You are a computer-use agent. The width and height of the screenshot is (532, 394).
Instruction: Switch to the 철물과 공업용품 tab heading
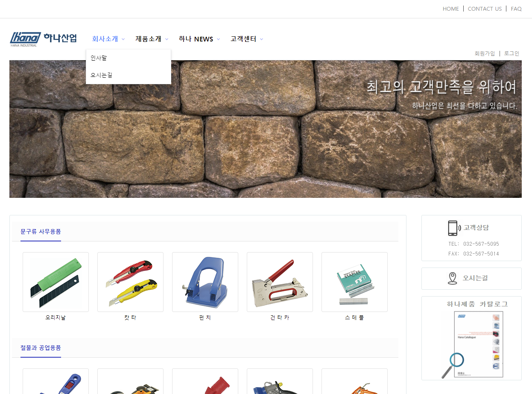pyautogui.click(x=41, y=348)
